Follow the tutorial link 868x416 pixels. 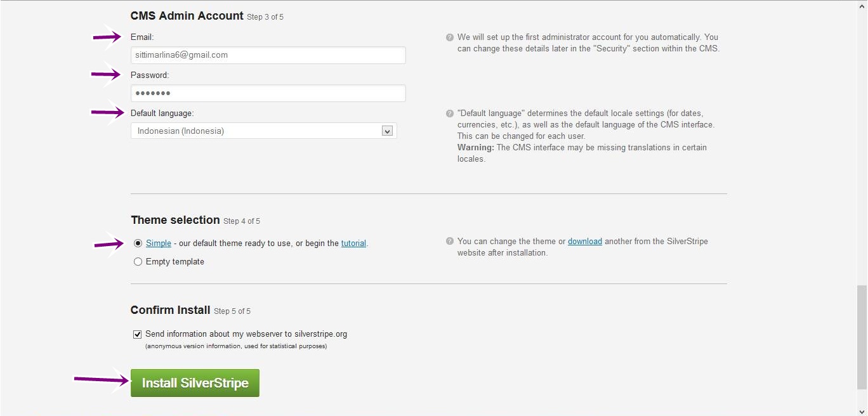[x=353, y=244]
